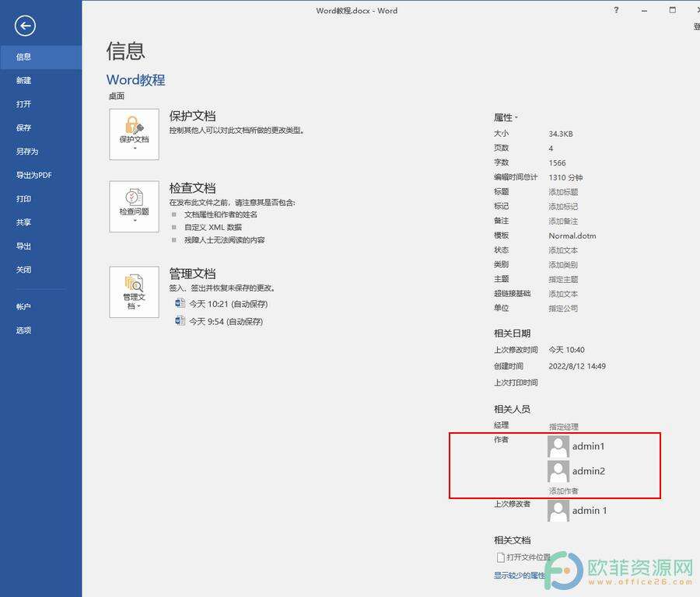Select the 新建 menu item

coord(40,80)
